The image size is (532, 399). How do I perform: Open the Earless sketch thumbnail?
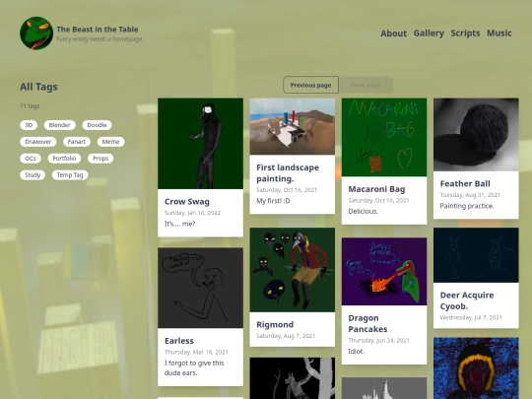(x=201, y=288)
